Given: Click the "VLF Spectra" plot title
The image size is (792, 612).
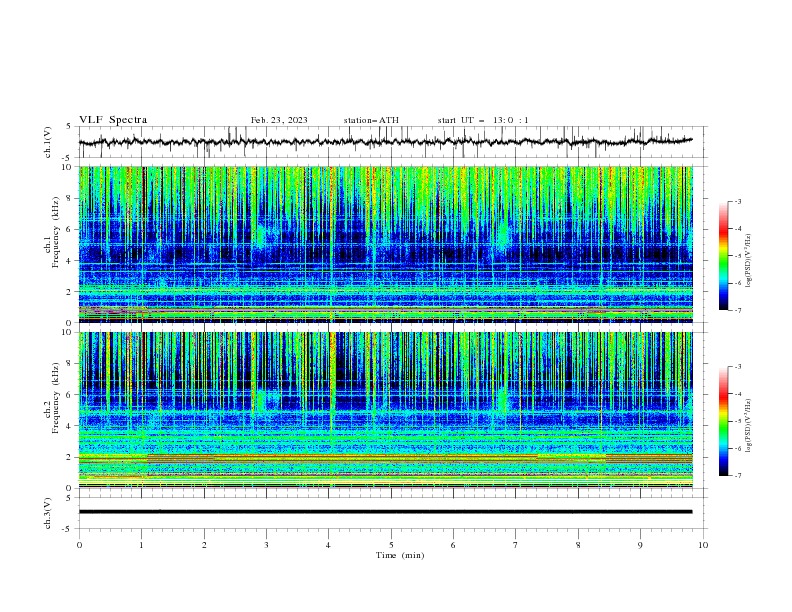Looking at the screenshot, I should (113, 120).
